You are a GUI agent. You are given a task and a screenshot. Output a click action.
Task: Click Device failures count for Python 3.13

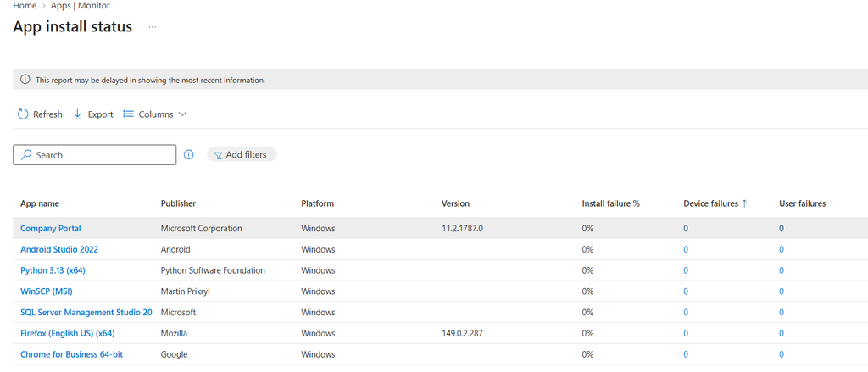pyautogui.click(x=686, y=270)
